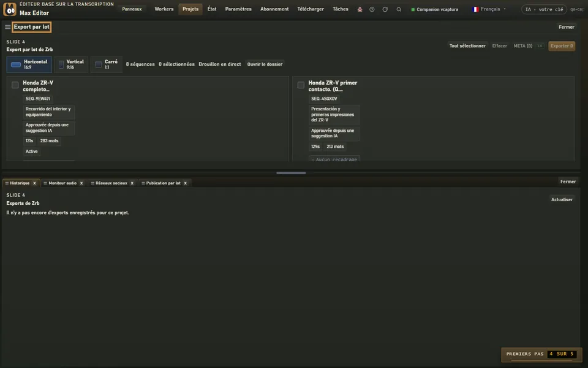Screen dimensions: 588x368
Task: Open the help question mark icon
Action: (x=372, y=9)
